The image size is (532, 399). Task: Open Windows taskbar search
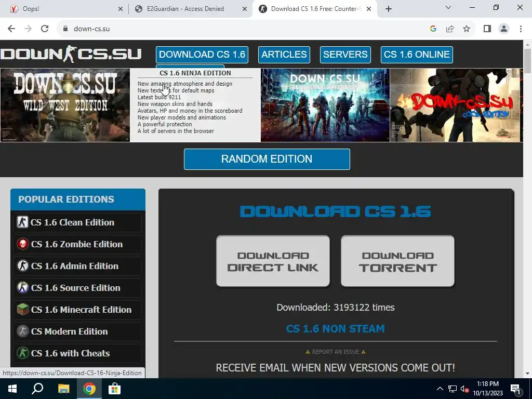tap(37, 389)
